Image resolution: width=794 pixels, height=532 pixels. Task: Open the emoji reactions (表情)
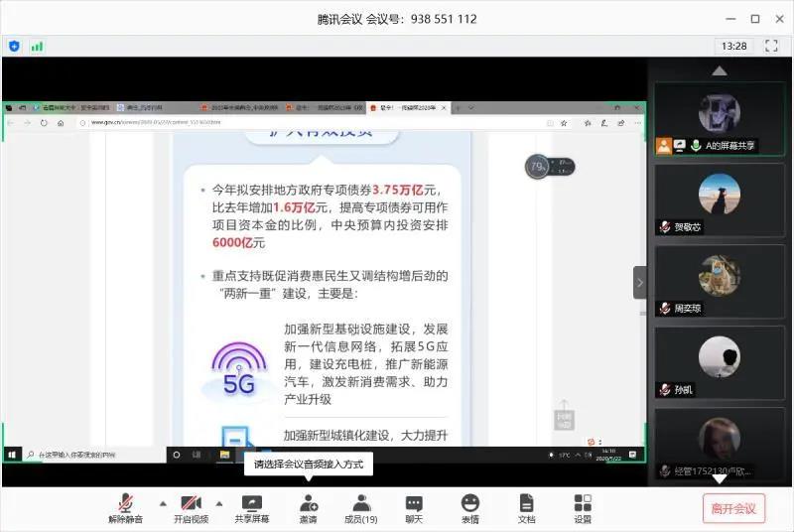469,507
